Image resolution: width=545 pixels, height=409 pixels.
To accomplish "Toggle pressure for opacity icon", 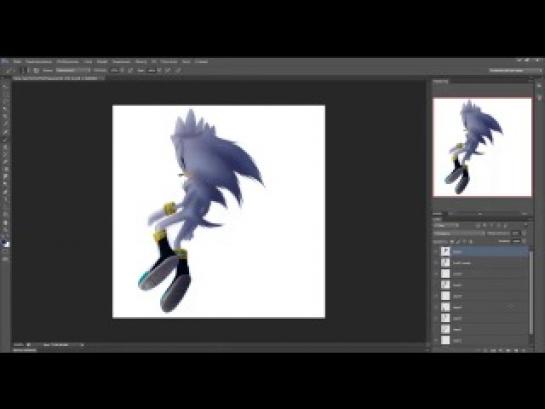I will pos(131,70).
